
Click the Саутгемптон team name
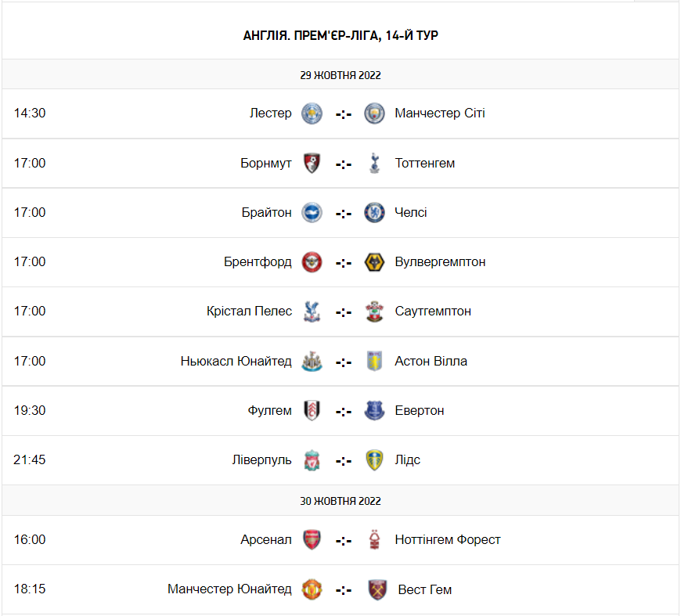(433, 311)
